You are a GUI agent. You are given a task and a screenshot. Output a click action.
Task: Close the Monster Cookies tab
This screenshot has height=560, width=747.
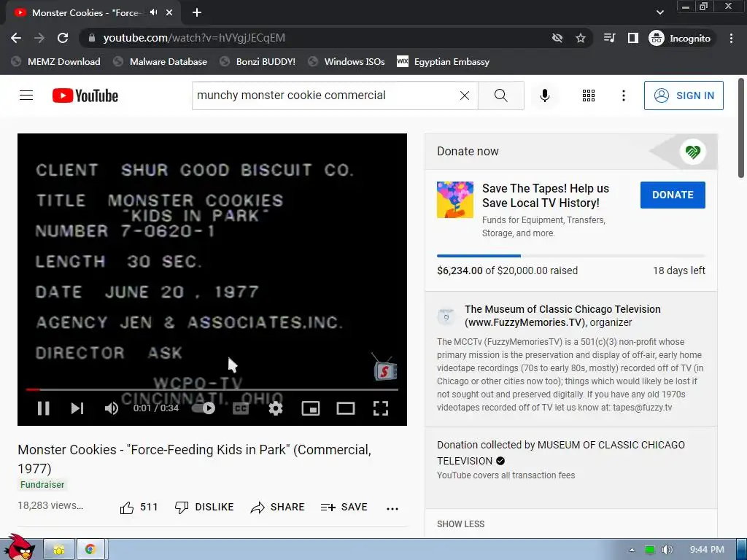tap(169, 13)
